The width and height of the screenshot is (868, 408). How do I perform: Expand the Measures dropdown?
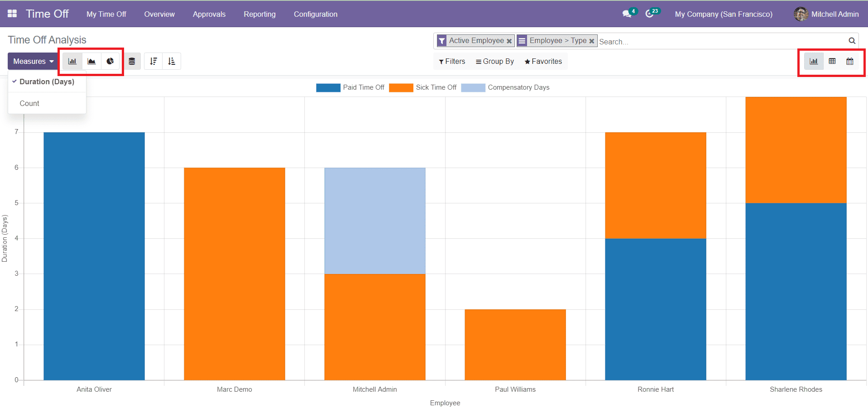33,62
